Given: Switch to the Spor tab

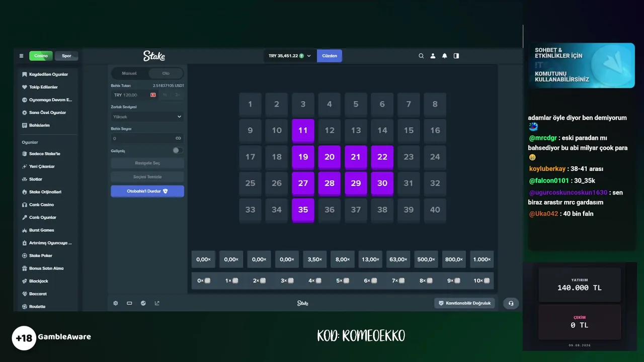Looking at the screenshot, I should pyautogui.click(x=66, y=56).
